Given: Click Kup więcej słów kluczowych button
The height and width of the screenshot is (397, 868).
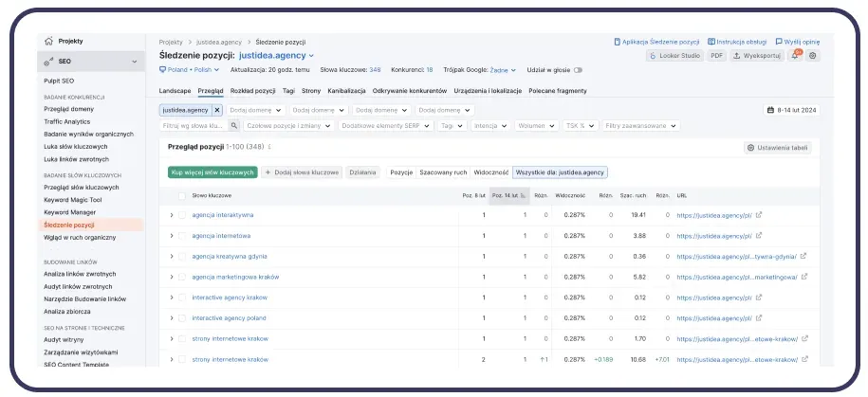Looking at the screenshot, I should (212, 172).
